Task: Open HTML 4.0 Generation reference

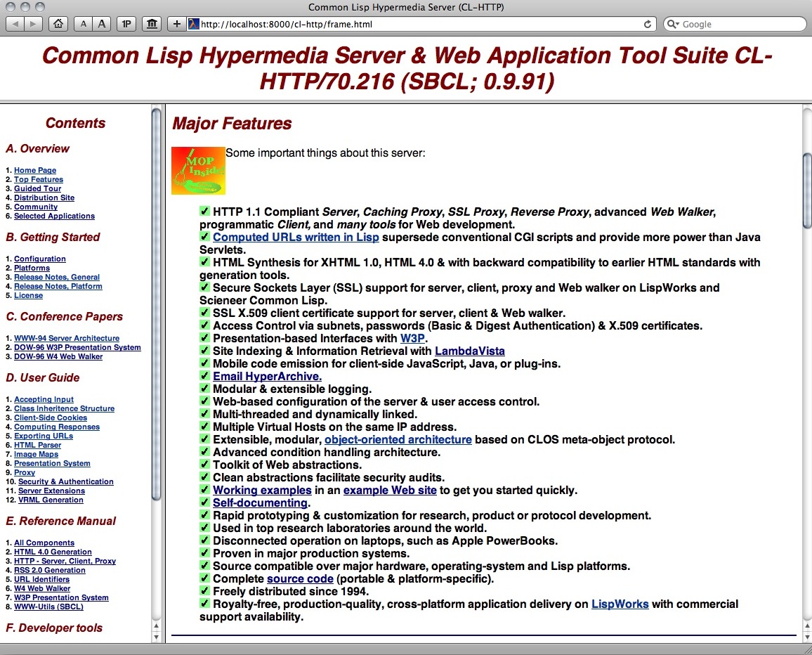Action: [53, 552]
